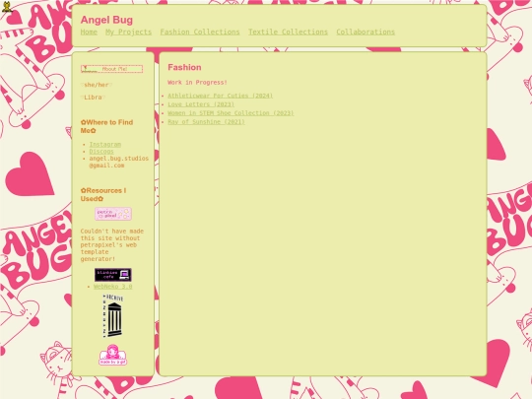
Task: Follow the Instagram link in sidebar
Action: pos(105,145)
